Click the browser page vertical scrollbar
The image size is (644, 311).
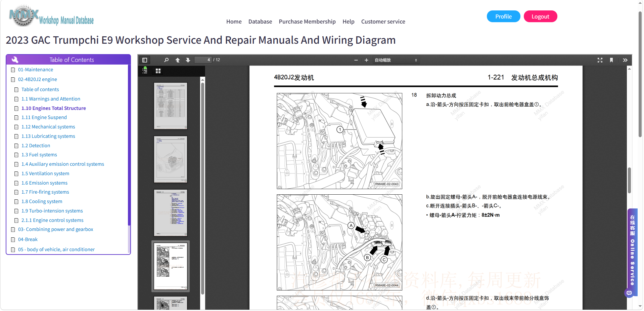point(640,74)
